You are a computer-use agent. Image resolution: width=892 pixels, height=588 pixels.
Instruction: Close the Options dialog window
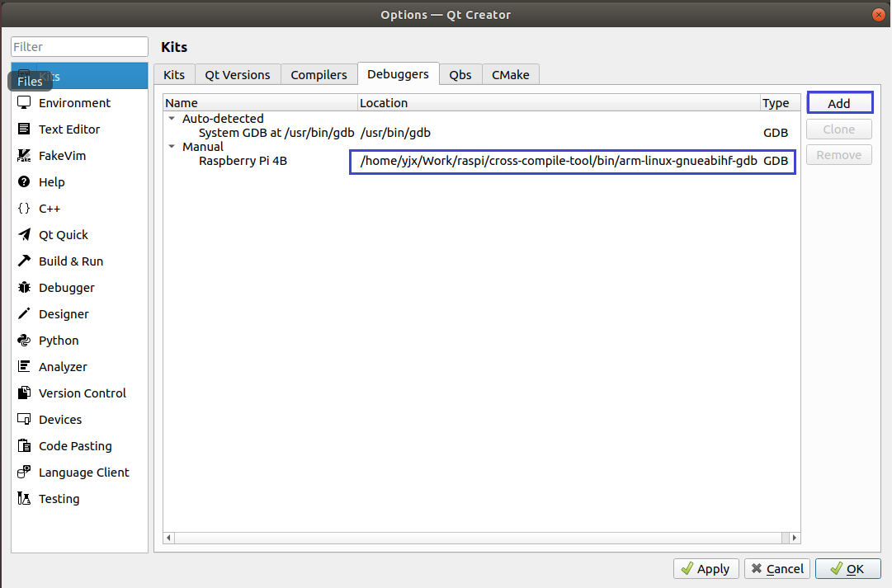(x=878, y=15)
